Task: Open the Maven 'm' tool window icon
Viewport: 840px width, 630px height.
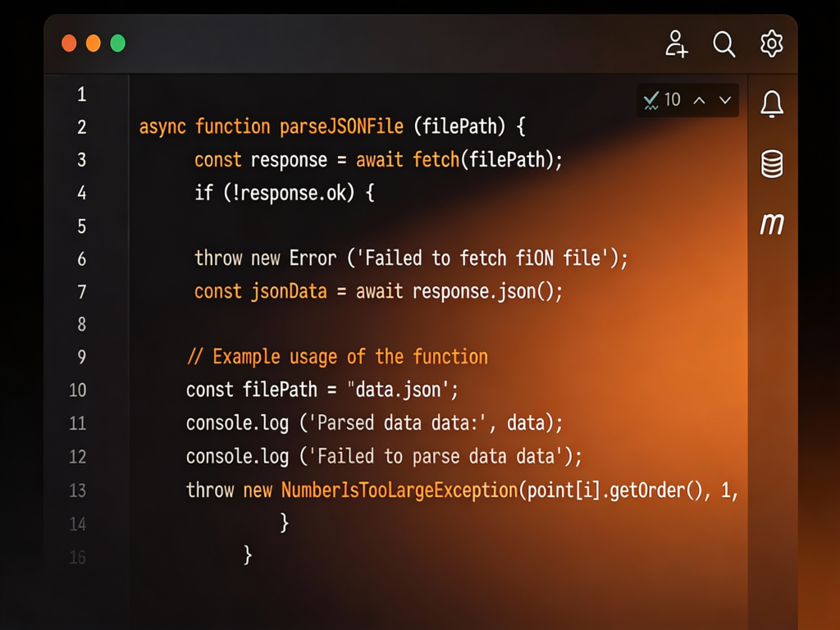Action: (771, 223)
